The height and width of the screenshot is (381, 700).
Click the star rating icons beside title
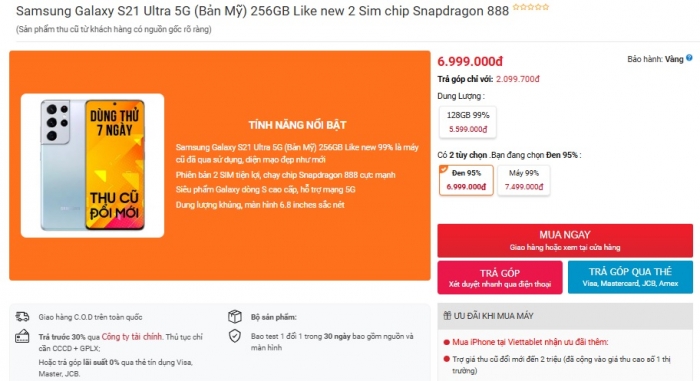point(531,7)
